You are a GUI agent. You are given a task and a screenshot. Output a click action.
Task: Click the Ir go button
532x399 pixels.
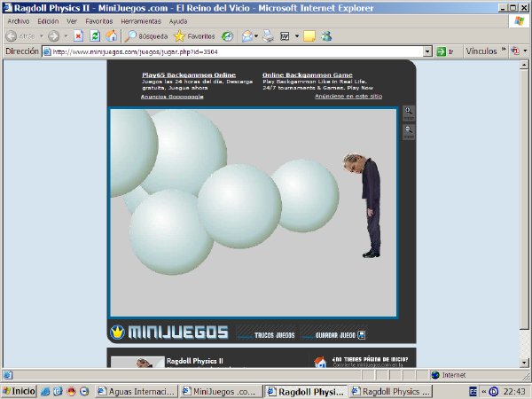coord(446,51)
